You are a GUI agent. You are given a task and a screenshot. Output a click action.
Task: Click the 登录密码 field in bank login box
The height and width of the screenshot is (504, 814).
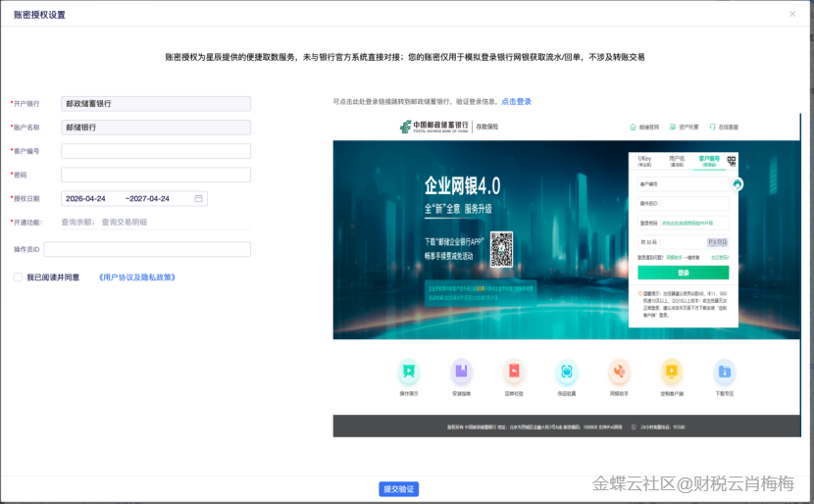[x=684, y=223]
